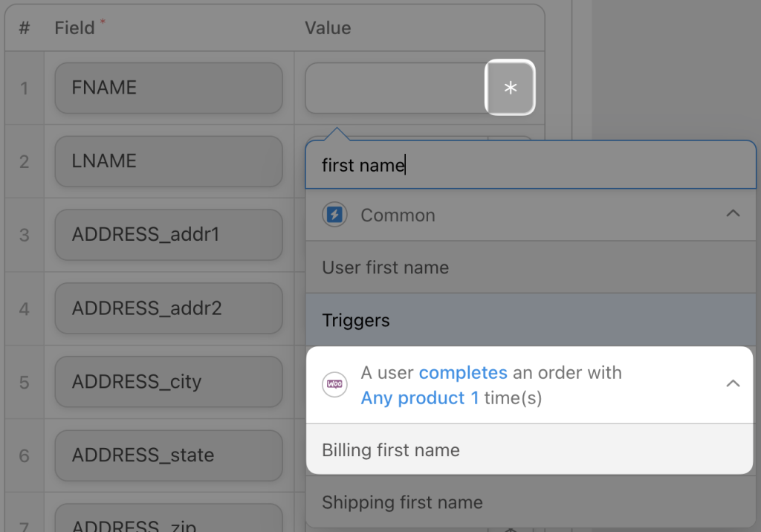
Task: Click the FNAME field input
Action: [168, 87]
